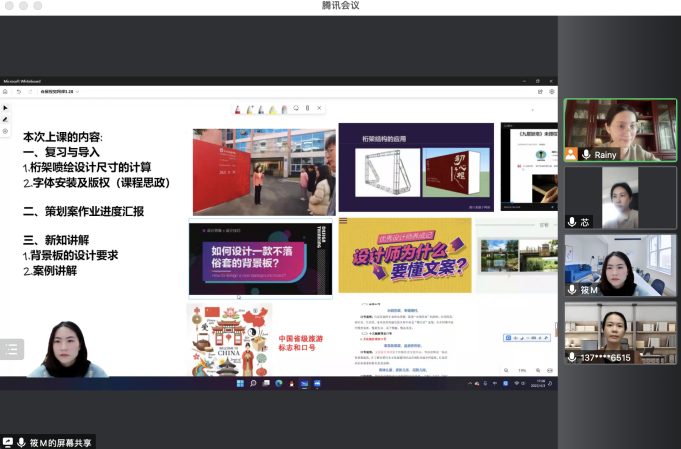Pick the red pen
The height and width of the screenshot is (449, 681).
tap(238, 109)
